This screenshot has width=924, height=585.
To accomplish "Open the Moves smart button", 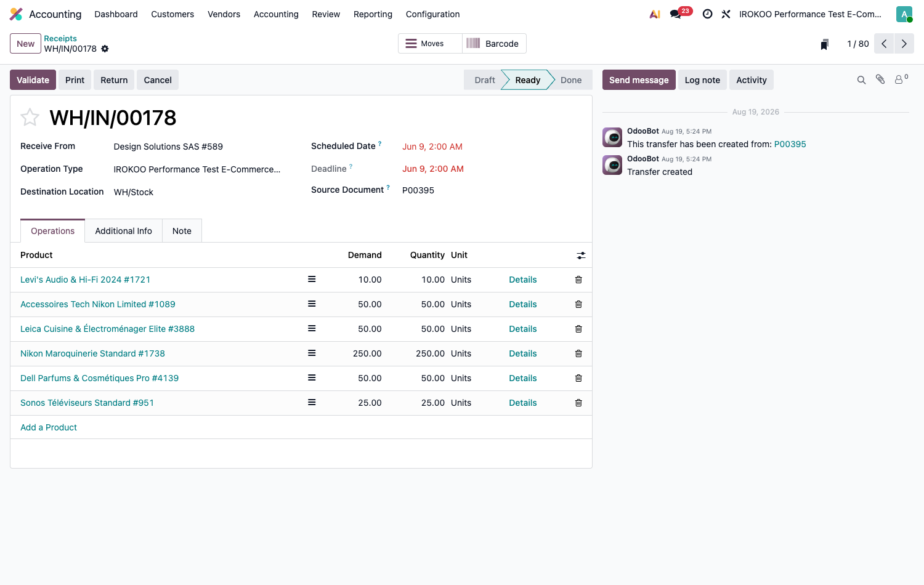I will [x=430, y=44].
